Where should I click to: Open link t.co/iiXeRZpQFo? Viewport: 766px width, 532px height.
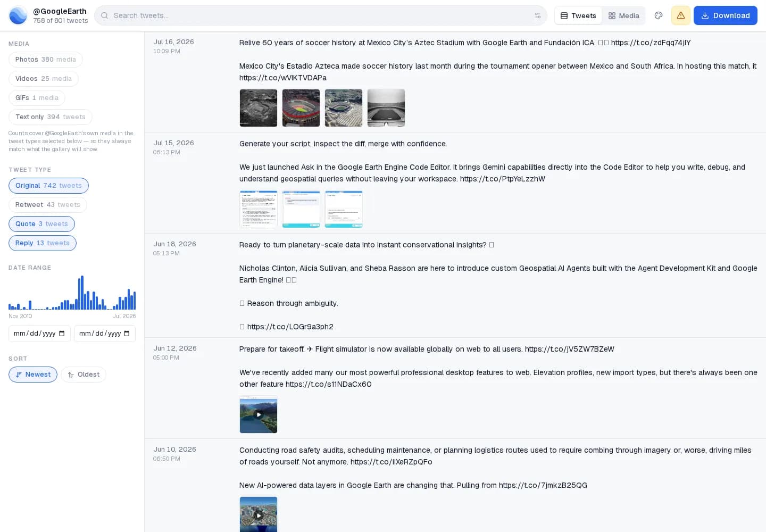point(392,462)
